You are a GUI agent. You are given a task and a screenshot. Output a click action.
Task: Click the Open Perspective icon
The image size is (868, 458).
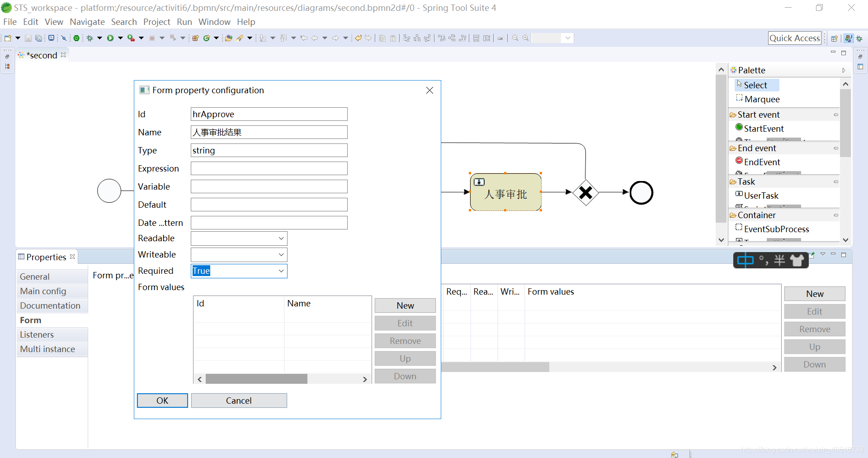pyautogui.click(x=835, y=38)
